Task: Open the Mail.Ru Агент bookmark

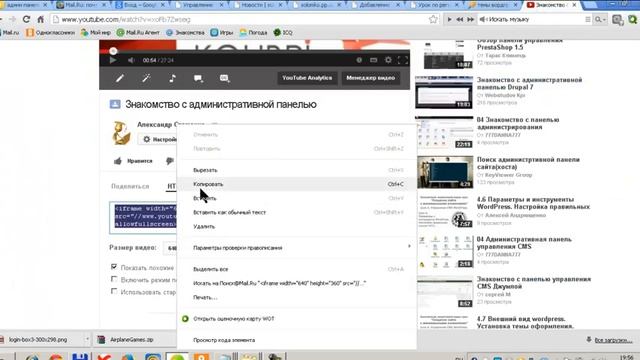Action: click(138, 32)
